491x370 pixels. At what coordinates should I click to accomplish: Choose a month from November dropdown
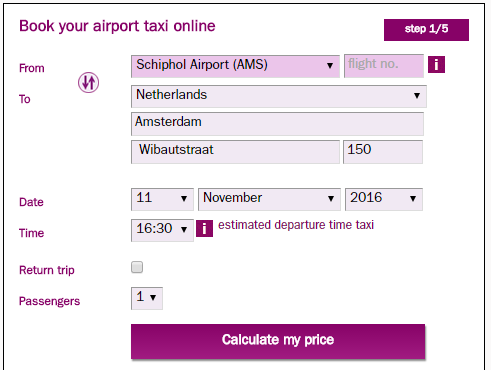click(269, 199)
